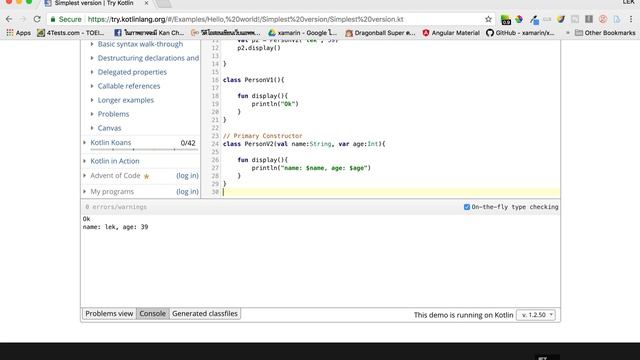Image resolution: width=640 pixels, height=360 pixels.
Task: Open a new tab next to Try Kotlin
Action: click(x=164, y=4)
